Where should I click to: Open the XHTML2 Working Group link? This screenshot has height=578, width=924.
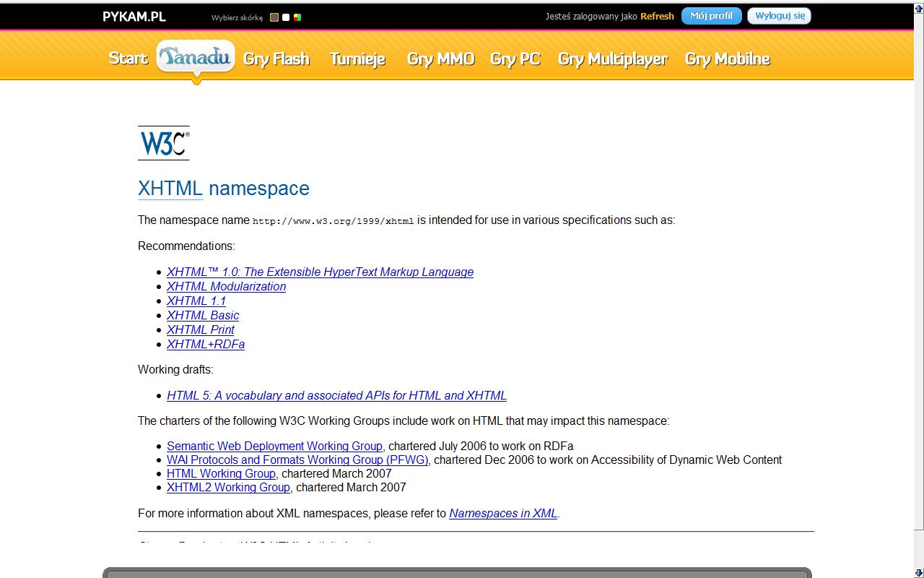(x=228, y=488)
